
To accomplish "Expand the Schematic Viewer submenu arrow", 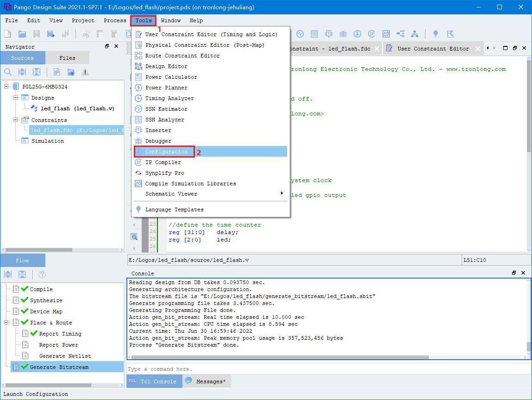I will tap(282, 193).
